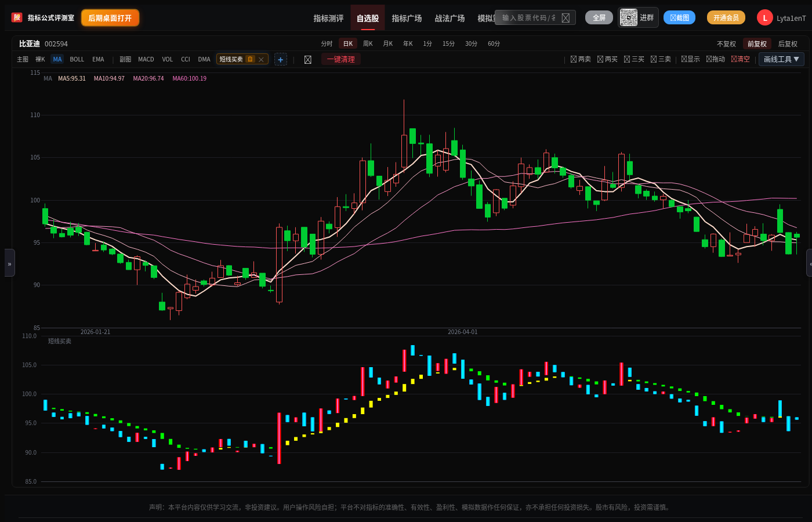Click the QR code thumbnail for 进群

tap(628, 17)
